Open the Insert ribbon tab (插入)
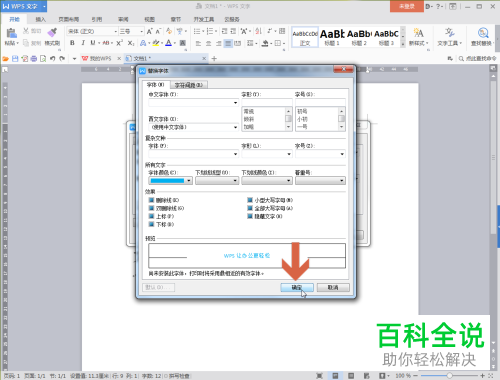The width and height of the screenshot is (500, 380). point(41,19)
